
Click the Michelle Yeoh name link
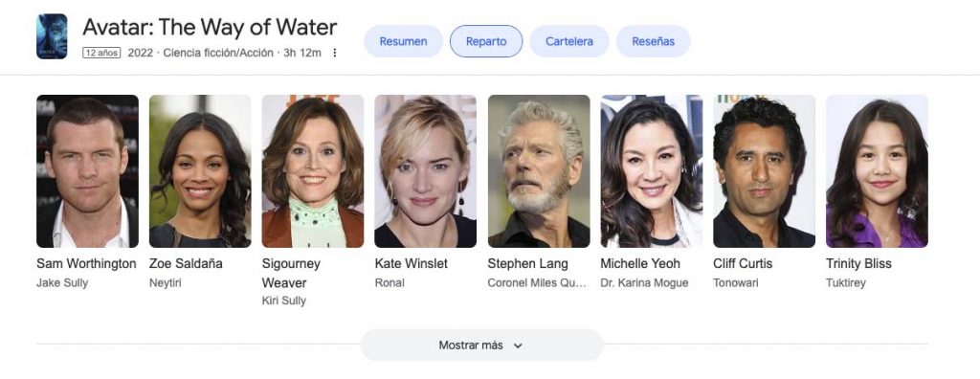pos(640,264)
